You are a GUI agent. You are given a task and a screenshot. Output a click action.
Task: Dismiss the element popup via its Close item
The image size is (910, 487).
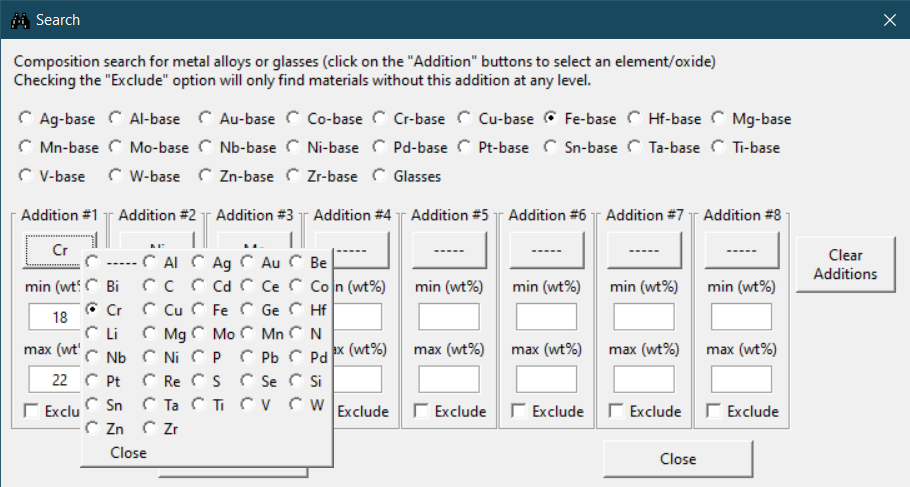(128, 453)
